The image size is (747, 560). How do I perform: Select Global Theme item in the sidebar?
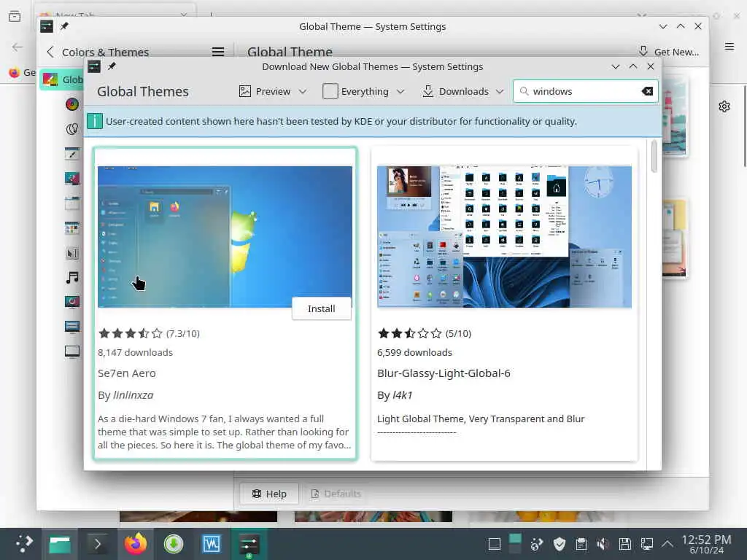pyautogui.click(x=62, y=79)
